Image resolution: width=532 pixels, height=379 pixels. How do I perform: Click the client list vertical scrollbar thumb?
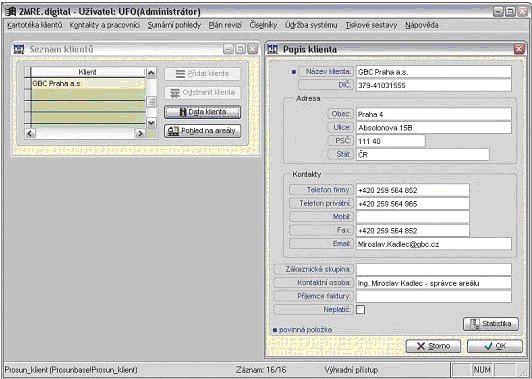click(151, 101)
